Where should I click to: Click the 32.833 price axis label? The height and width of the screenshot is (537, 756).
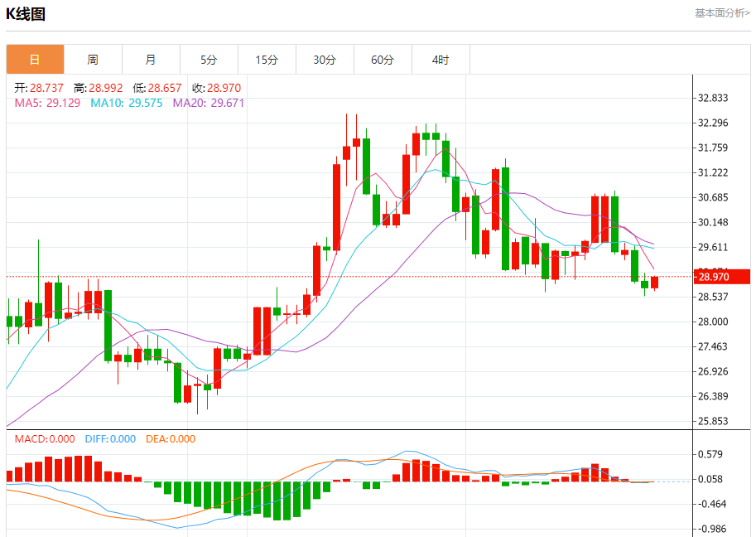(713, 98)
